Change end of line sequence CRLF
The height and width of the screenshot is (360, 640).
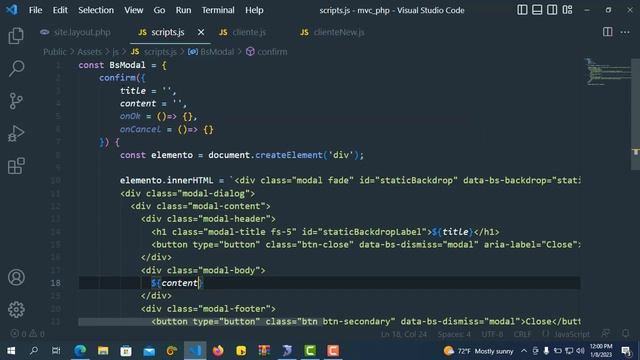point(522,334)
